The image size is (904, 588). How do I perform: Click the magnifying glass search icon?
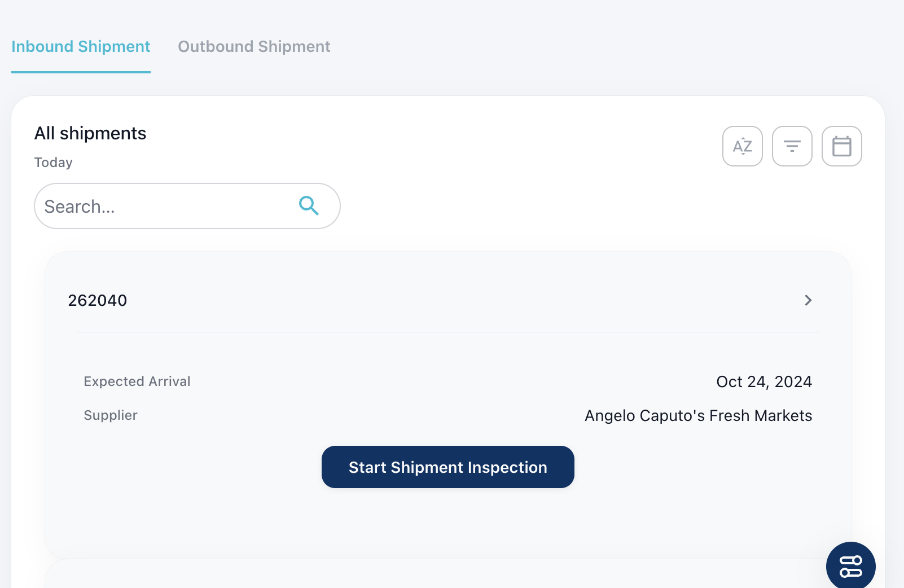(308, 206)
